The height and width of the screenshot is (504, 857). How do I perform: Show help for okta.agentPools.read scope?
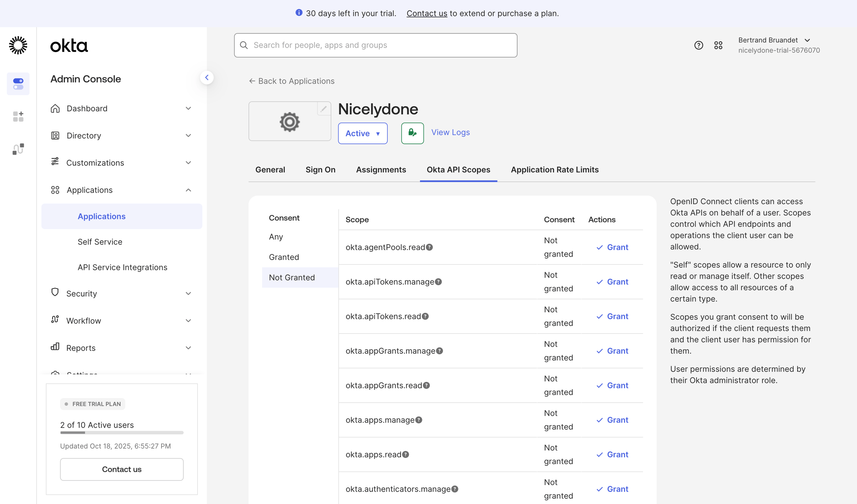coord(430,247)
